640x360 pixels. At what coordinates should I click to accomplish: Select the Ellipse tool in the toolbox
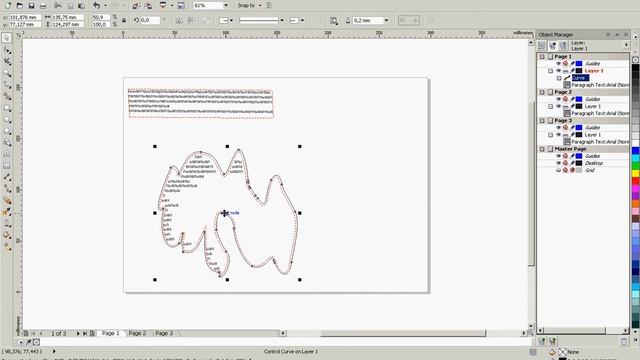tap(7, 120)
